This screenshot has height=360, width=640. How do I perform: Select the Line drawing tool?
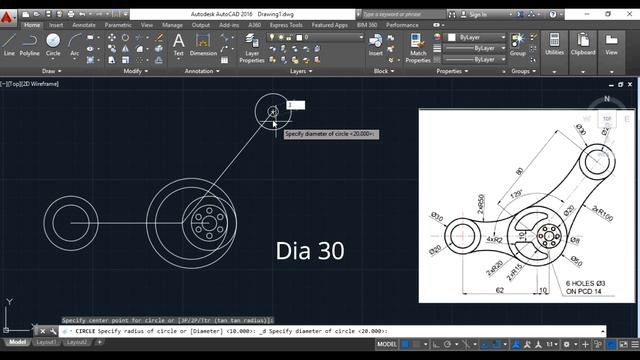pyautogui.click(x=9, y=44)
